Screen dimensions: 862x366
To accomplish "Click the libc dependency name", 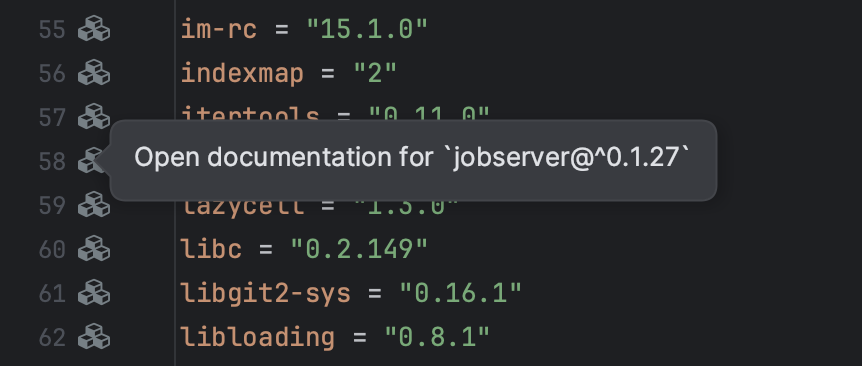I will (211, 249).
